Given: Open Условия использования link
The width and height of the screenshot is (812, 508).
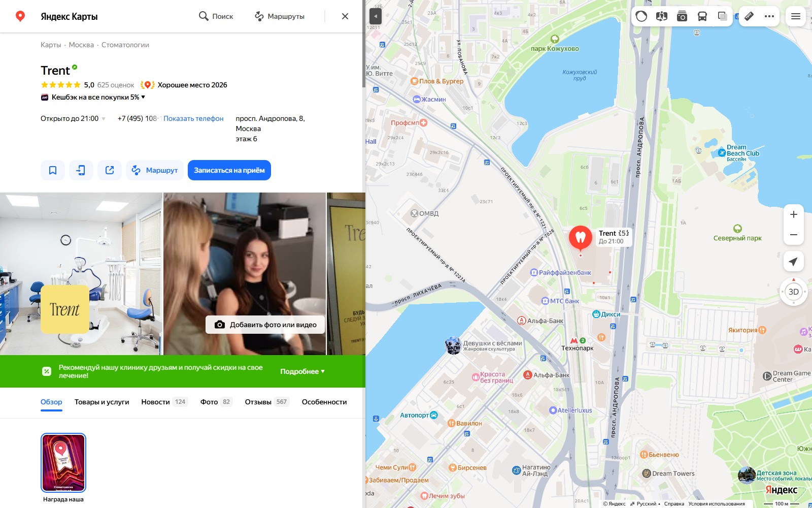Looking at the screenshot, I should point(717,504).
